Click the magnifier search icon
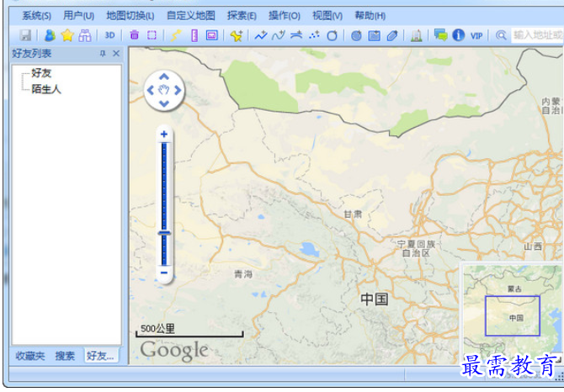Viewport: 564px width, 392px height. click(x=501, y=35)
